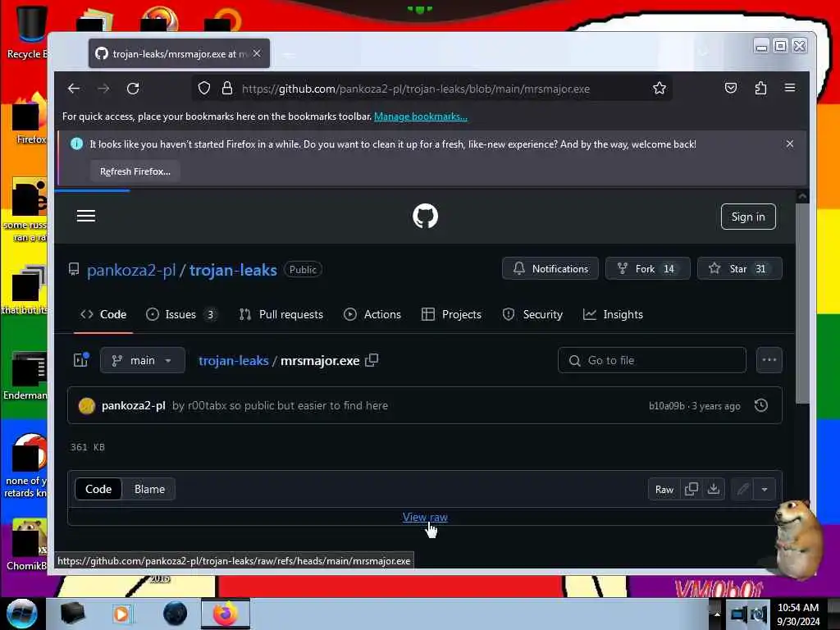Focus the Go to file search field
The width and height of the screenshot is (840, 630).
point(652,360)
